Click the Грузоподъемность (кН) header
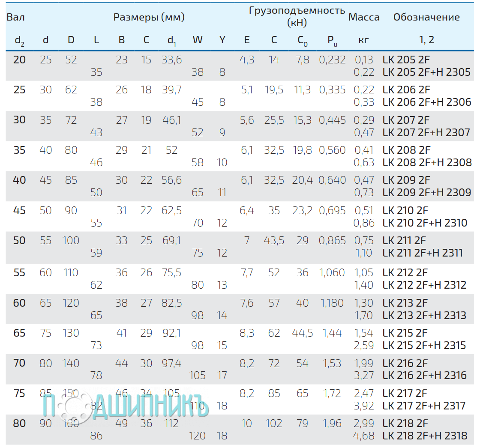The height and width of the screenshot is (448, 477). pos(297,16)
